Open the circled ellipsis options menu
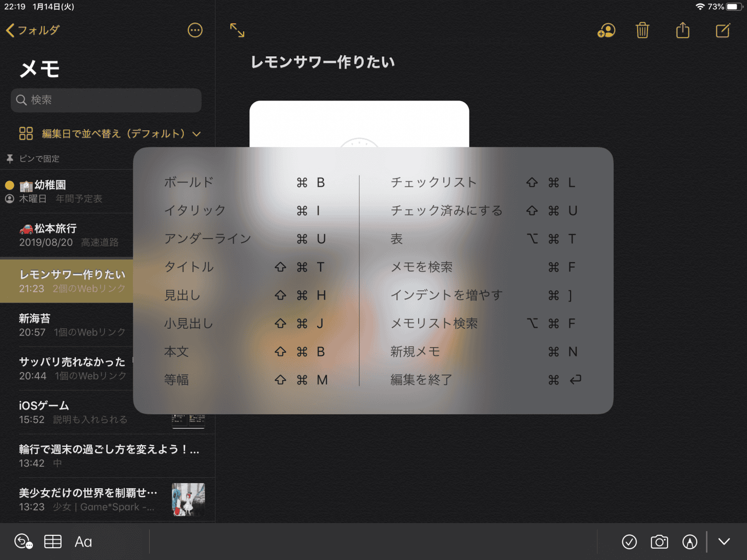Screen dimensions: 747x560 pyautogui.click(x=195, y=30)
